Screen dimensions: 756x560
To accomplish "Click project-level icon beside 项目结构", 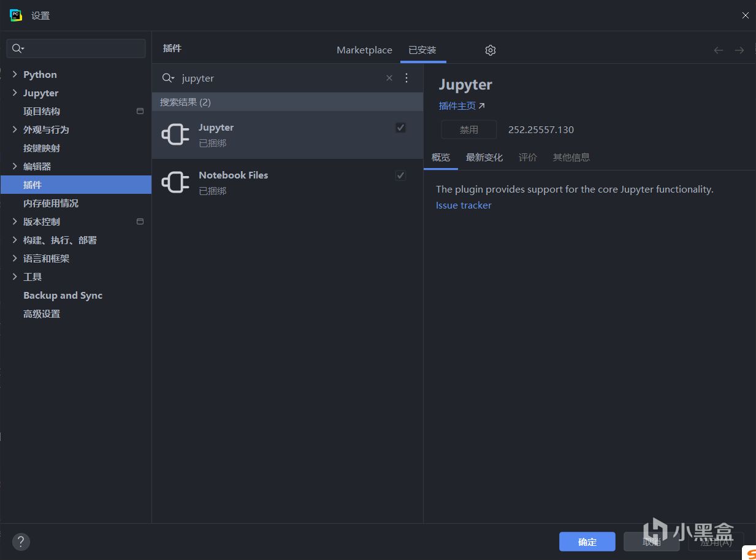I will point(140,111).
